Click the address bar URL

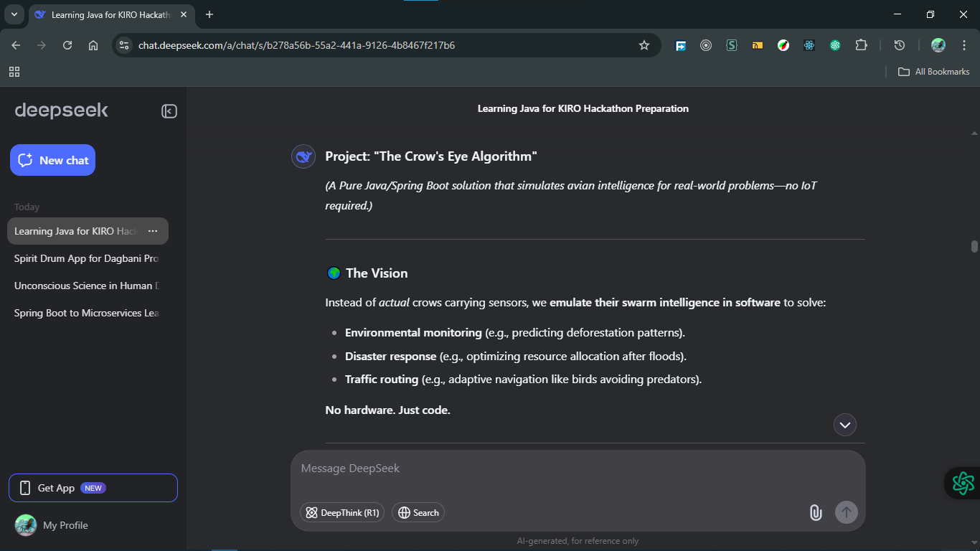pos(296,45)
